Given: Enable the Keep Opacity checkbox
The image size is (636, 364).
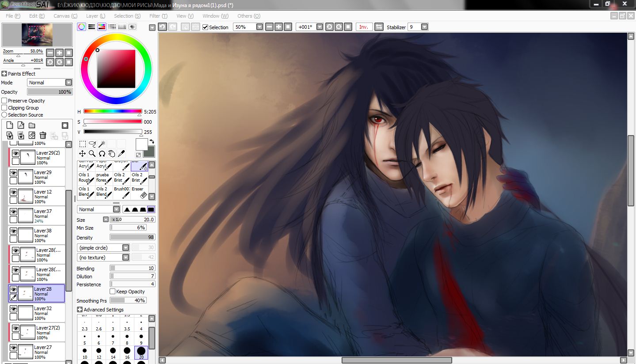Looking at the screenshot, I should [x=112, y=292].
